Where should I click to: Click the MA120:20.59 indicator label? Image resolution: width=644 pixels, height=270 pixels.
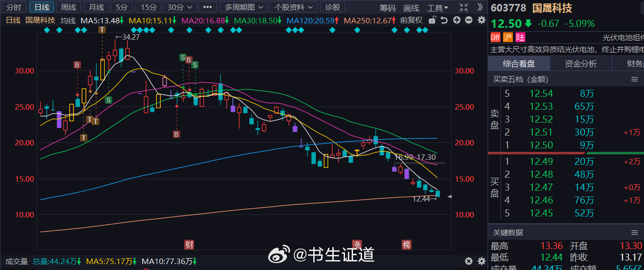click(x=312, y=20)
